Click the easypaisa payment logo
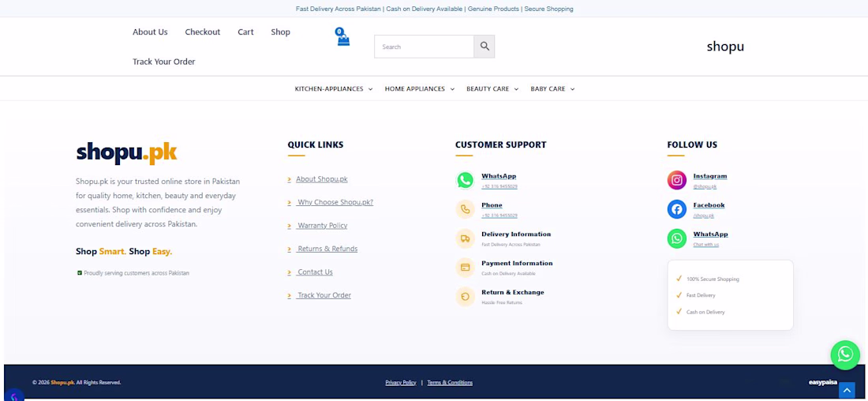The width and height of the screenshot is (868, 401). tap(822, 382)
